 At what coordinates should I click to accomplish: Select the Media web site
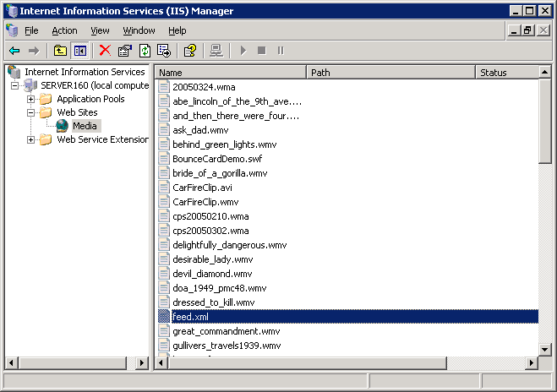(x=85, y=126)
